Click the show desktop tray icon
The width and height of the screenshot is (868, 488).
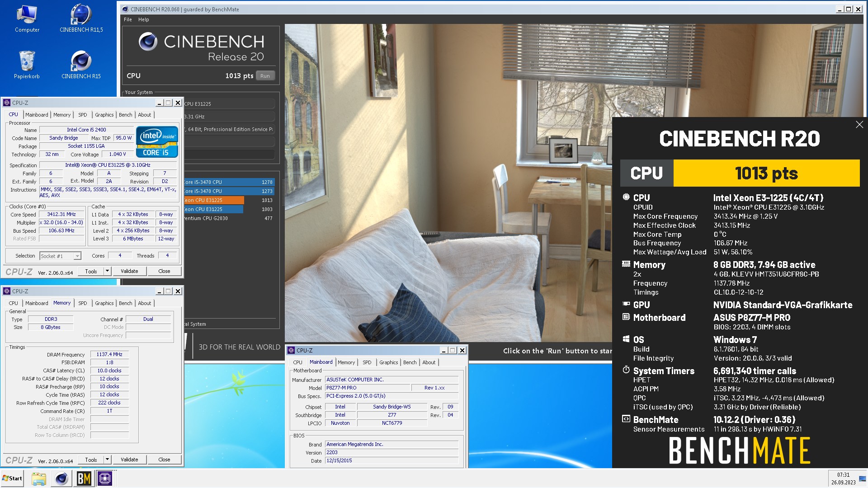863,479
